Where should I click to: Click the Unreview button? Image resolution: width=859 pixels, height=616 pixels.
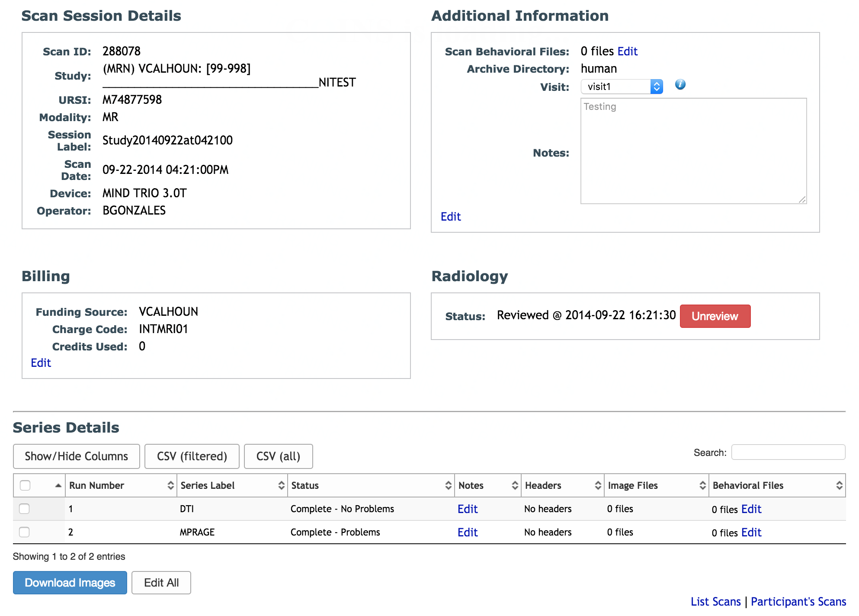click(x=715, y=316)
